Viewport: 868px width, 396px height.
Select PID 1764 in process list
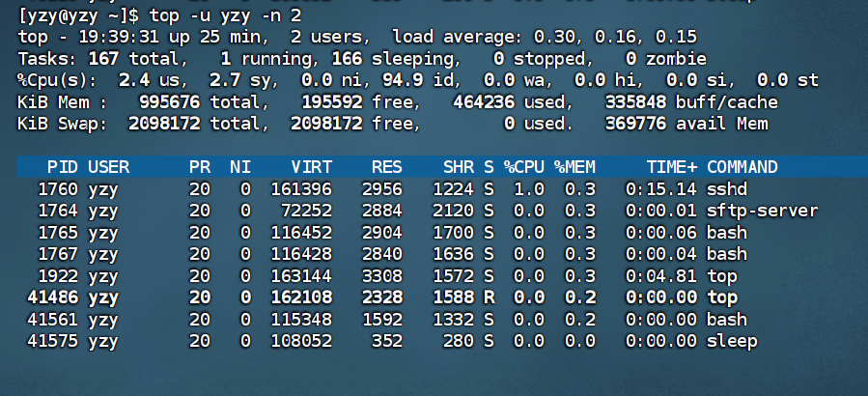[x=58, y=211]
